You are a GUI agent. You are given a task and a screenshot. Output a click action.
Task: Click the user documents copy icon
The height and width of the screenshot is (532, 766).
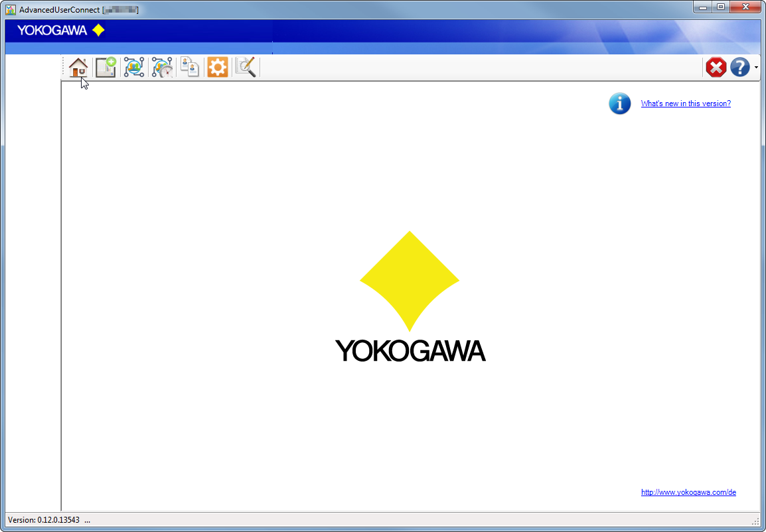pyautogui.click(x=190, y=68)
